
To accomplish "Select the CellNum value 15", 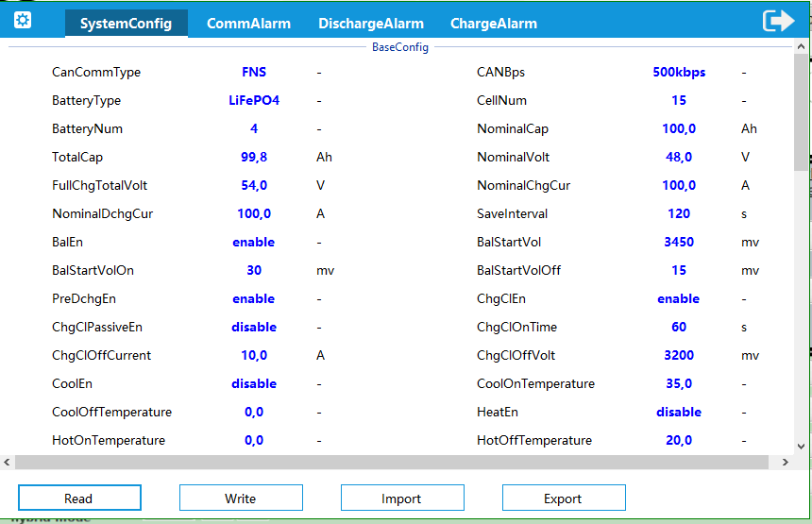I will [x=678, y=101].
